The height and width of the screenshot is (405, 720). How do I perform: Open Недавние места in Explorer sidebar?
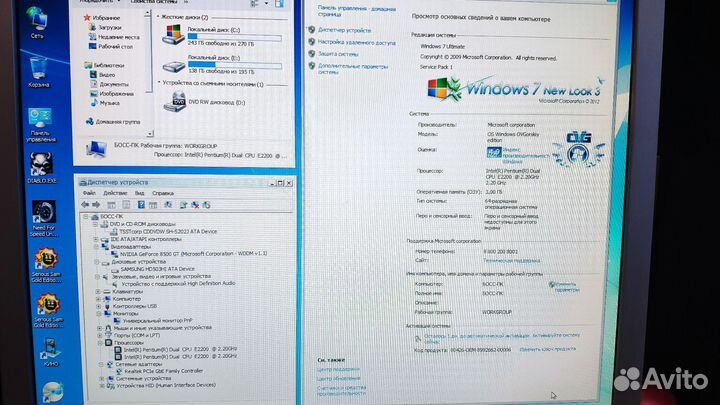click(x=114, y=37)
